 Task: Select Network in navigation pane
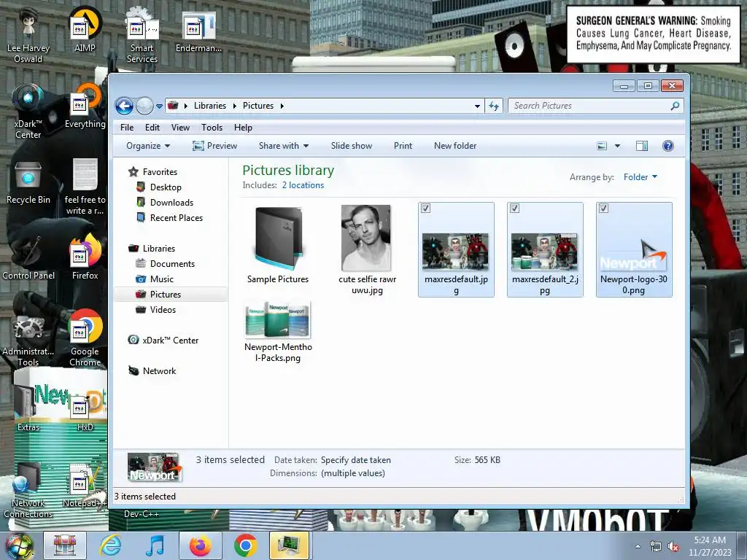click(159, 371)
